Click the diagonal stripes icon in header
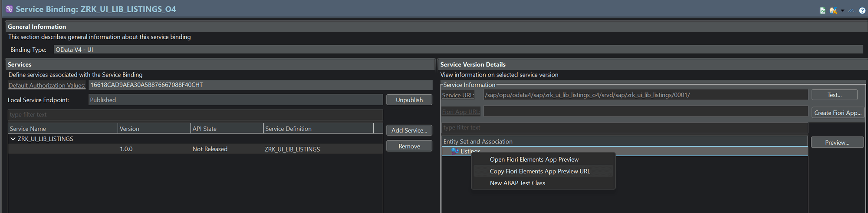The width and height of the screenshot is (868, 213). (852, 10)
